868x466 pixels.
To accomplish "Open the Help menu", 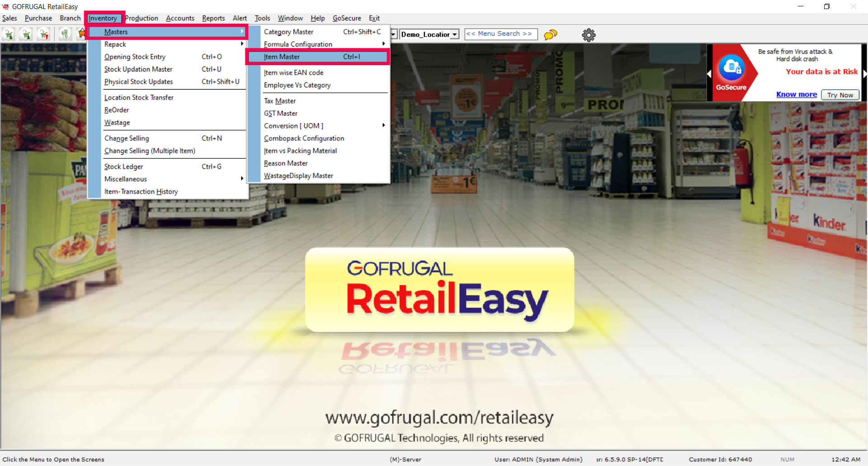I will [318, 18].
